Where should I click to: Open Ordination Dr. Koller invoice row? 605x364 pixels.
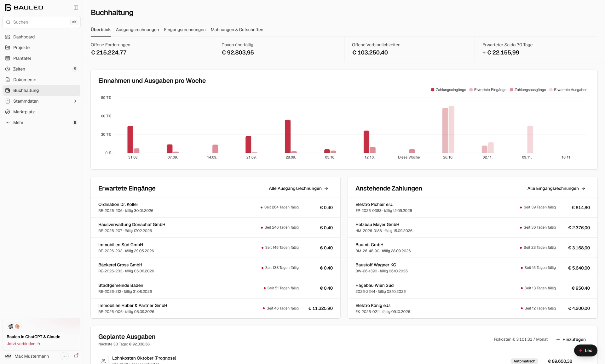[216, 208]
